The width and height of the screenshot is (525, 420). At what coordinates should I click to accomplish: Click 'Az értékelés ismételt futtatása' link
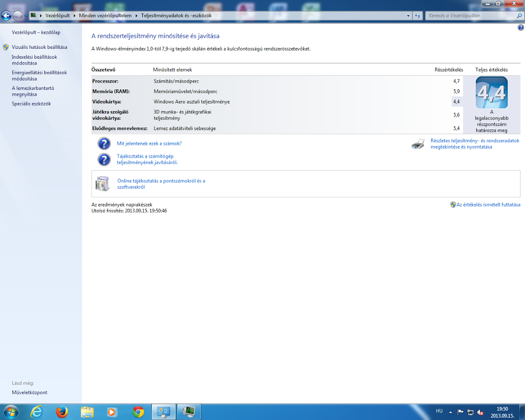point(488,205)
